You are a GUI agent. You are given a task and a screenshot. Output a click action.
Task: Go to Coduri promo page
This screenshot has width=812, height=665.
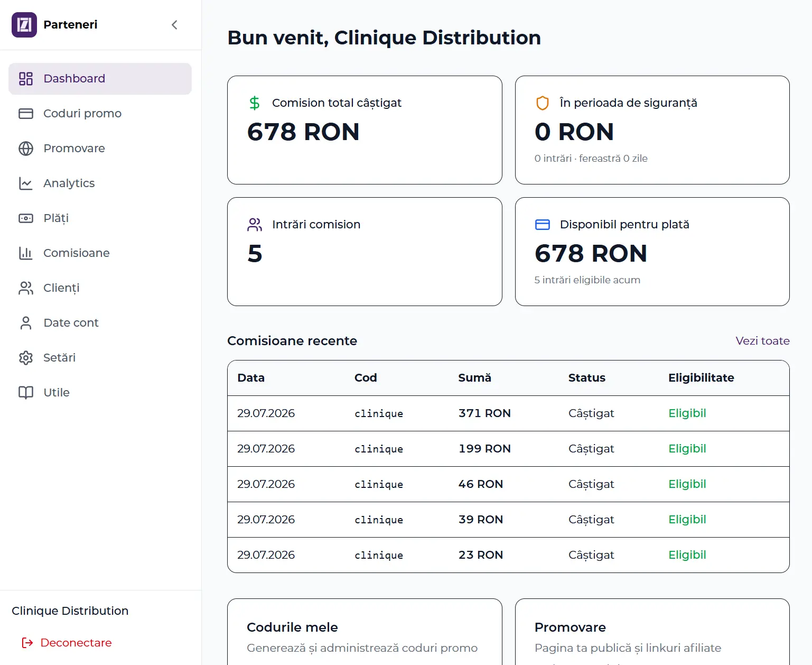(100, 114)
